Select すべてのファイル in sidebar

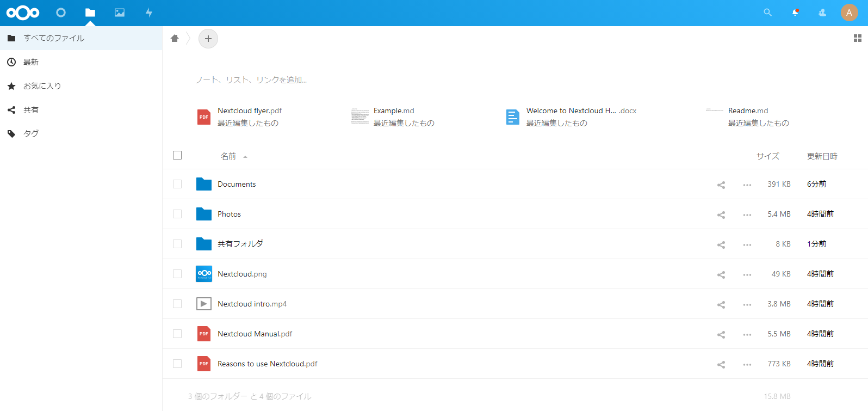81,38
